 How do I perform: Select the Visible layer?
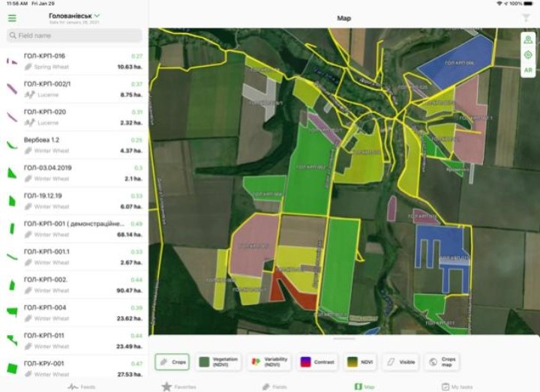point(400,362)
